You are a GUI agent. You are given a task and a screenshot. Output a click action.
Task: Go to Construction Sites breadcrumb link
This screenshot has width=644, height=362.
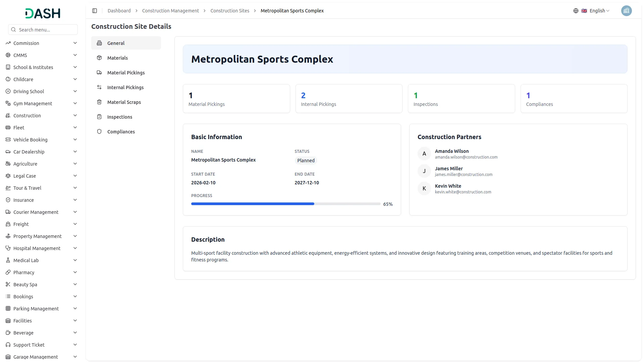[x=230, y=11]
